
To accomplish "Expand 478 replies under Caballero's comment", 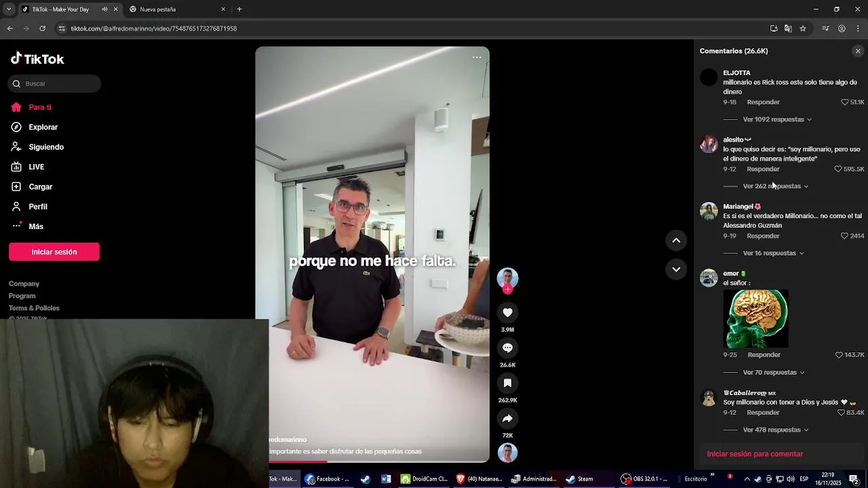I will pos(776,430).
